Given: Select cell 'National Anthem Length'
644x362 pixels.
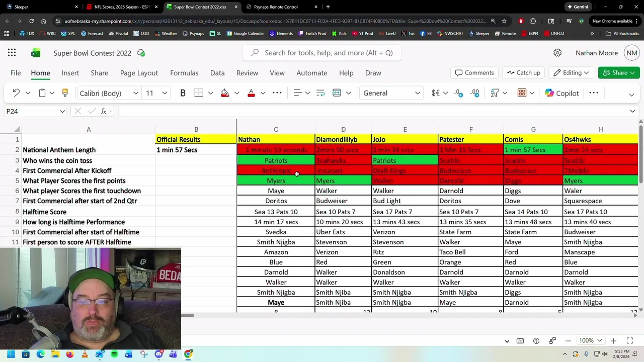Looking at the screenshot, I should point(89,150).
